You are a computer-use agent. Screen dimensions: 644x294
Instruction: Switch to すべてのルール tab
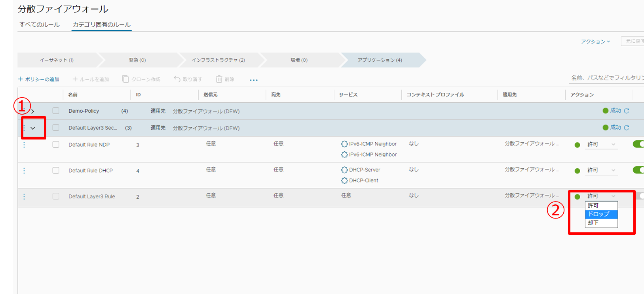coord(40,24)
